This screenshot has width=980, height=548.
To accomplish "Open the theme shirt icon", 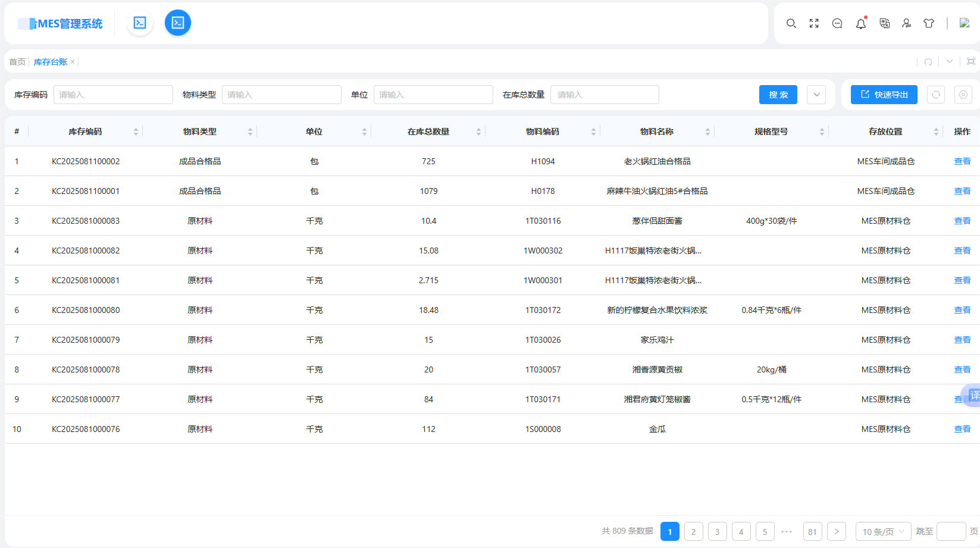I will coord(929,23).
